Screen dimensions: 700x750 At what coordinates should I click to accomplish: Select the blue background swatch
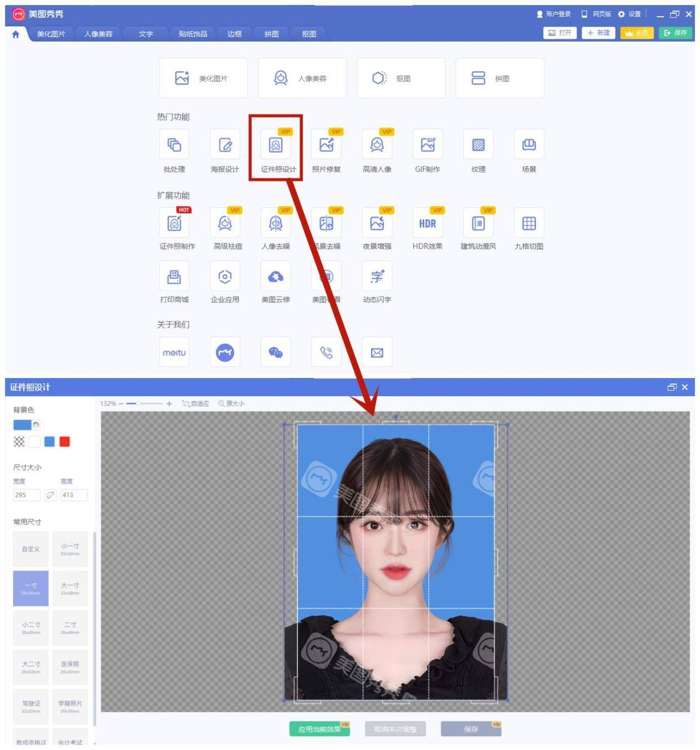pyautogui.click(x=50, y=442)
